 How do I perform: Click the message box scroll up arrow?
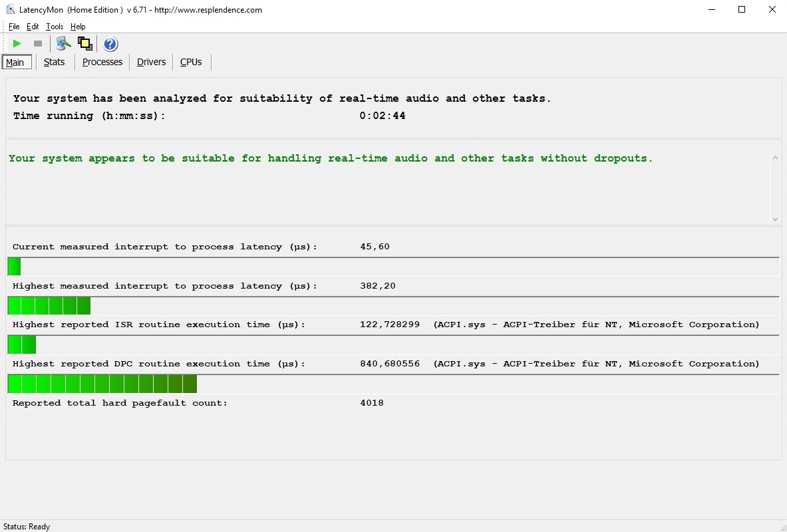pyautogui.click(x=775, y=158)
